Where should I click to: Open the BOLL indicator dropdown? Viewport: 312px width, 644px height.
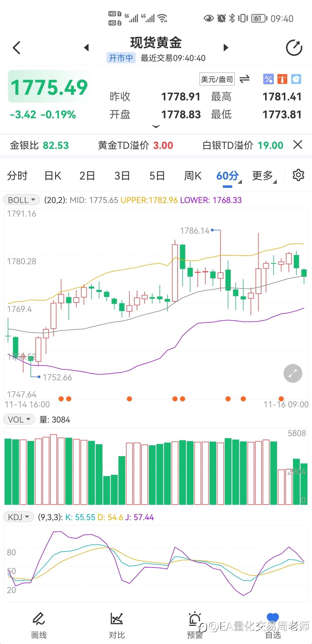(22, 200)
